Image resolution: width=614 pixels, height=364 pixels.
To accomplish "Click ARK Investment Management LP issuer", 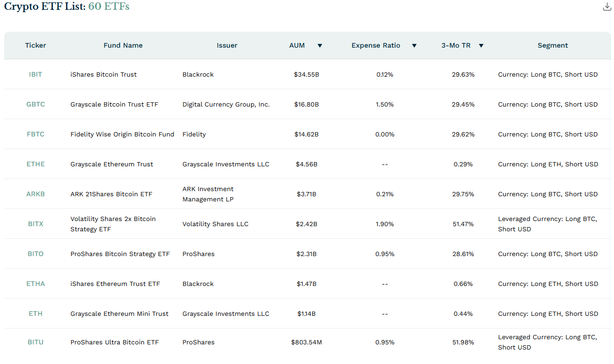I will tap(208, 194).
